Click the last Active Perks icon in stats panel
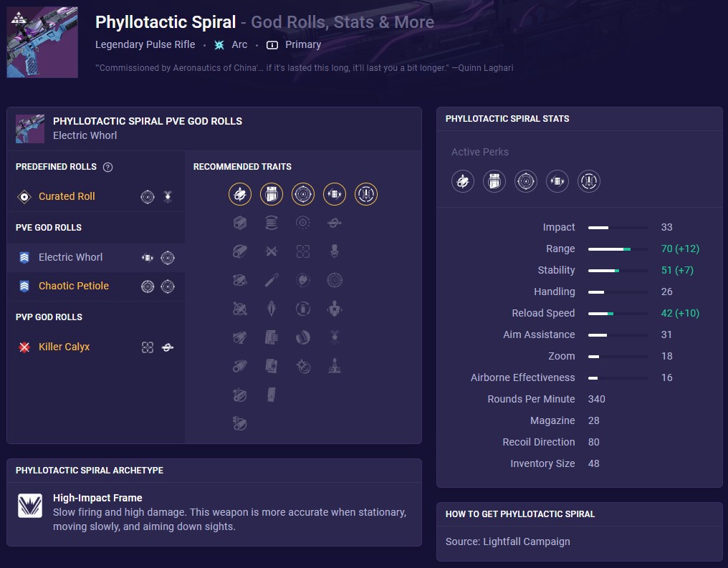The height and width of the screenshot is (568, 728). (x=589, y=181)
